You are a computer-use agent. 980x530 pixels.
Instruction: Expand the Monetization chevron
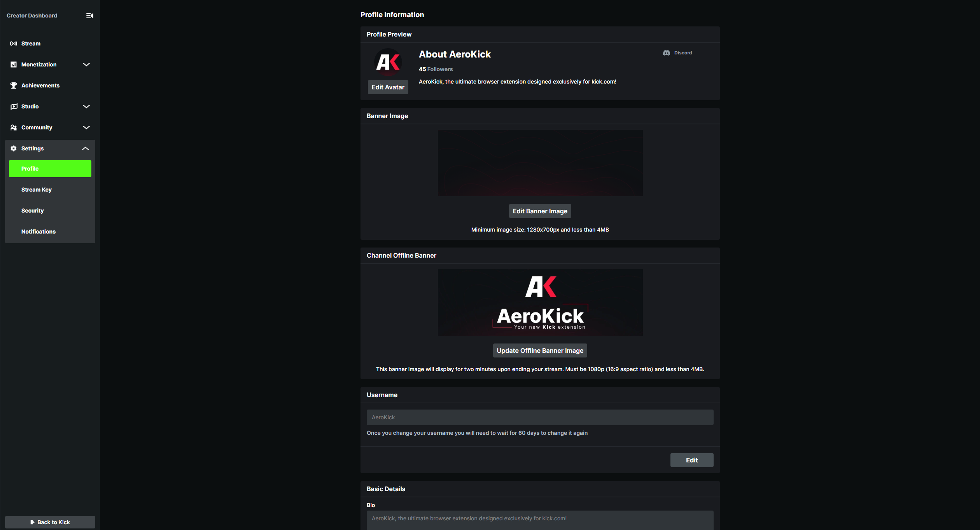[x=86, y=65]
